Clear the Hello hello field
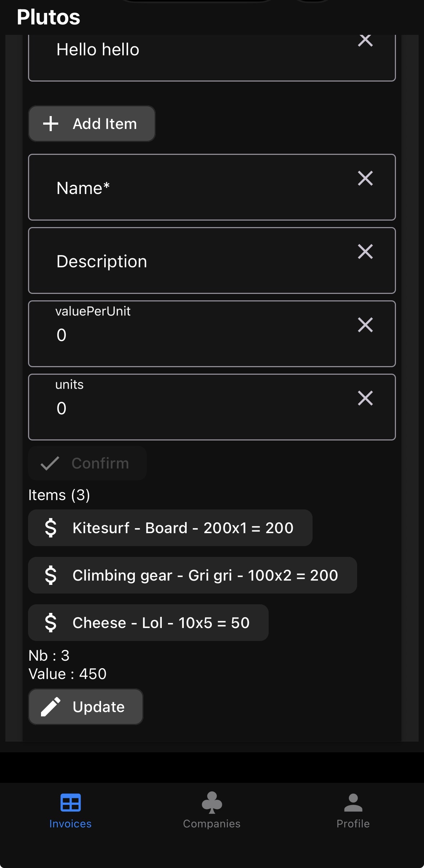424x868 pixels. pyautogui.click(x=365, y=41)
